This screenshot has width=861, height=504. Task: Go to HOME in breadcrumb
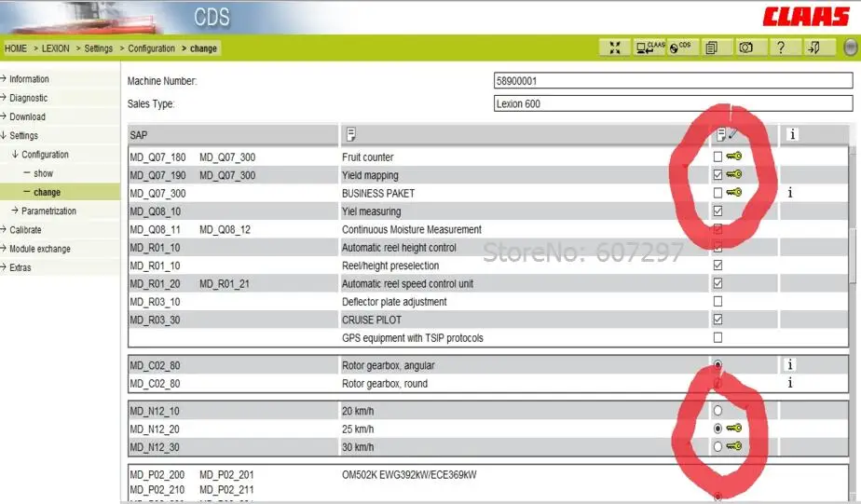click(15, 48)
